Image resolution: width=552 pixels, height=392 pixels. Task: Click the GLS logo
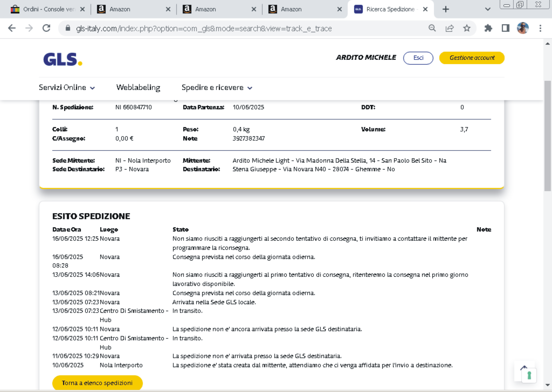tap(63, 59)
